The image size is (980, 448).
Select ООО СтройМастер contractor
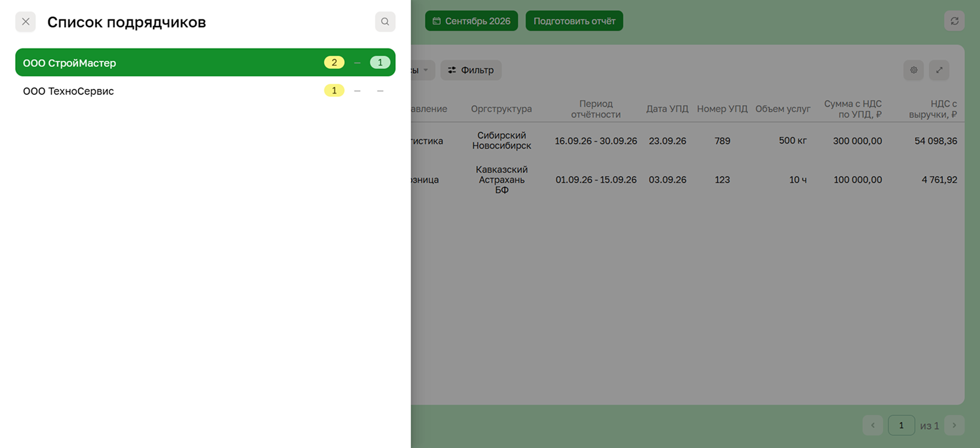[205, 62]
